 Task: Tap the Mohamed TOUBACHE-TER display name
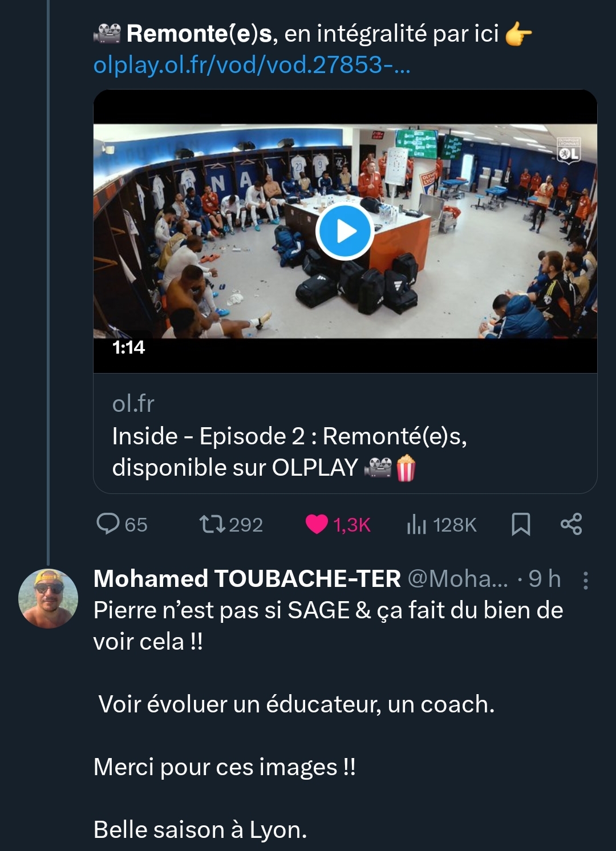click(x=247, y=579)
